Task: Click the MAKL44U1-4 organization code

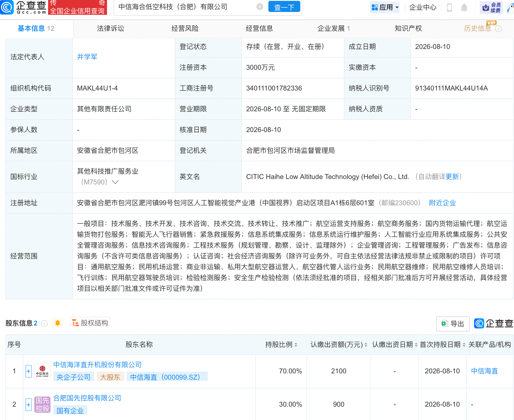Action: pyautogui.click(x=97, y=88)
